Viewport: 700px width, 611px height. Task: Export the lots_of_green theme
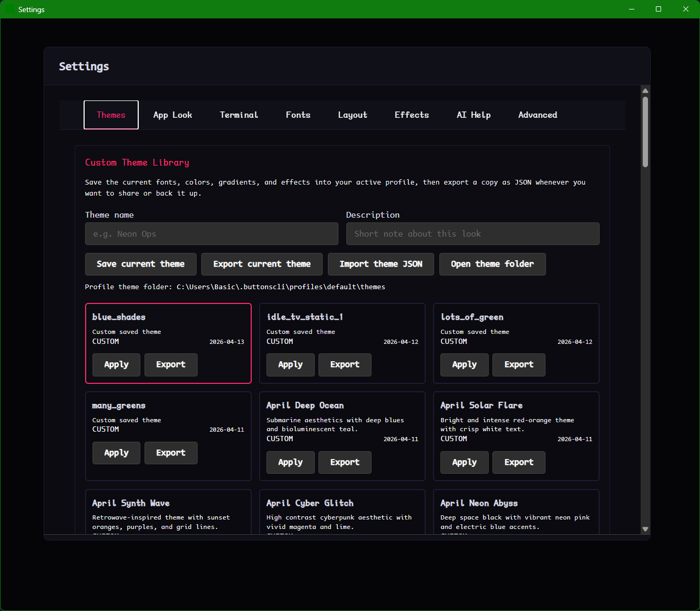pos(519,364)
